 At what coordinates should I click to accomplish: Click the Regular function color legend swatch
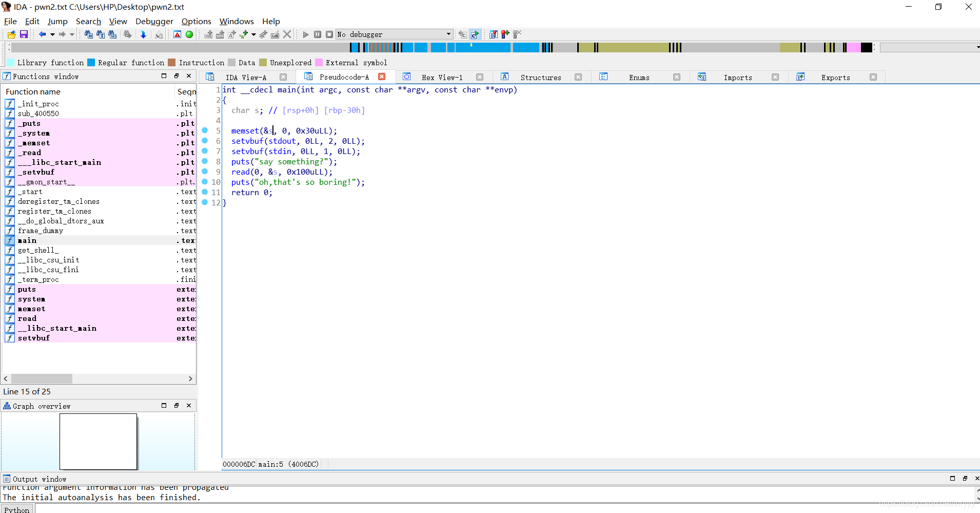[91, 63]
